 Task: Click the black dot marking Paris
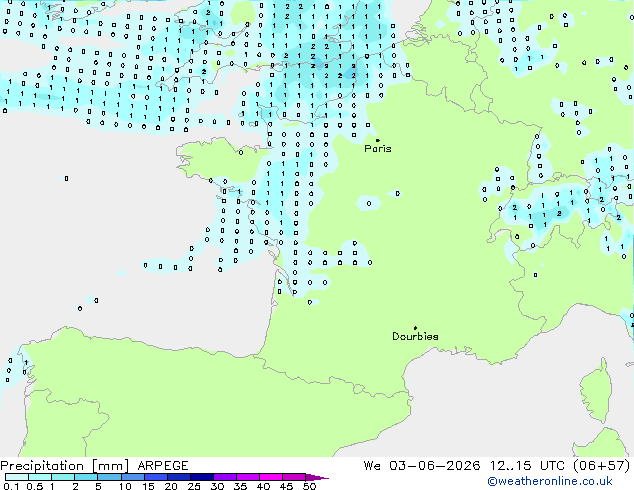tap(378, 140)
